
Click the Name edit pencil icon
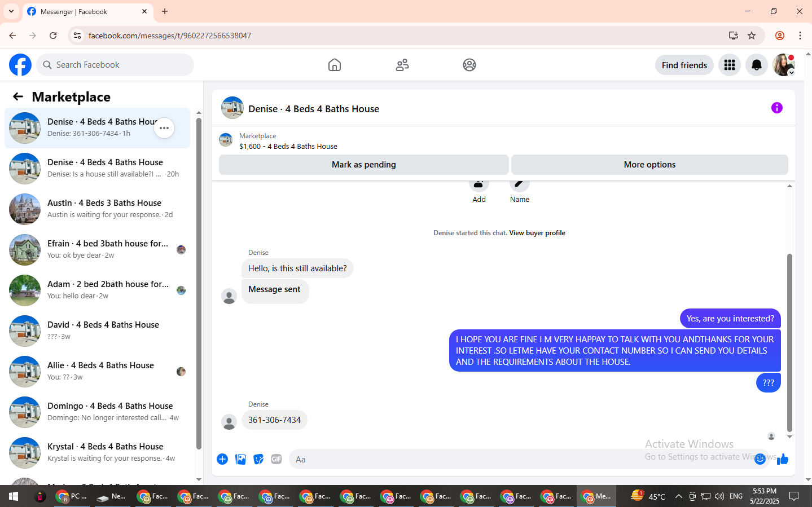click(x=520, y=184)
